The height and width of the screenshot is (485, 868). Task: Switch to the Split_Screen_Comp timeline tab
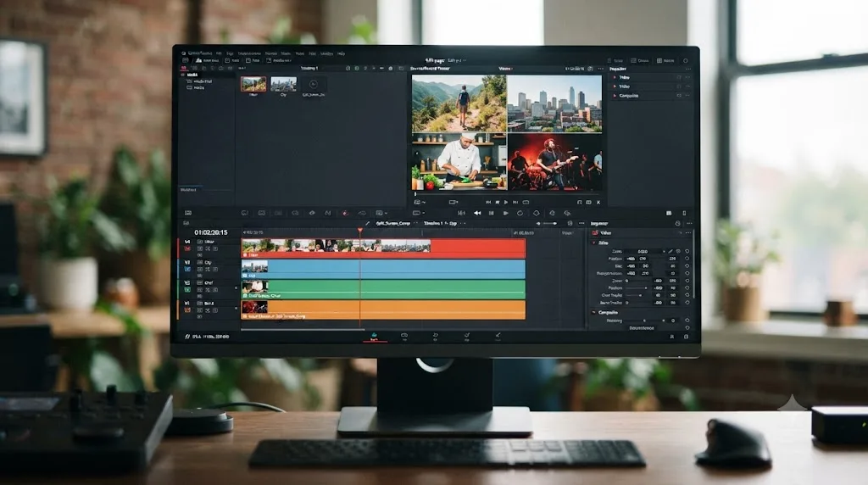click(x=393, y=223)
